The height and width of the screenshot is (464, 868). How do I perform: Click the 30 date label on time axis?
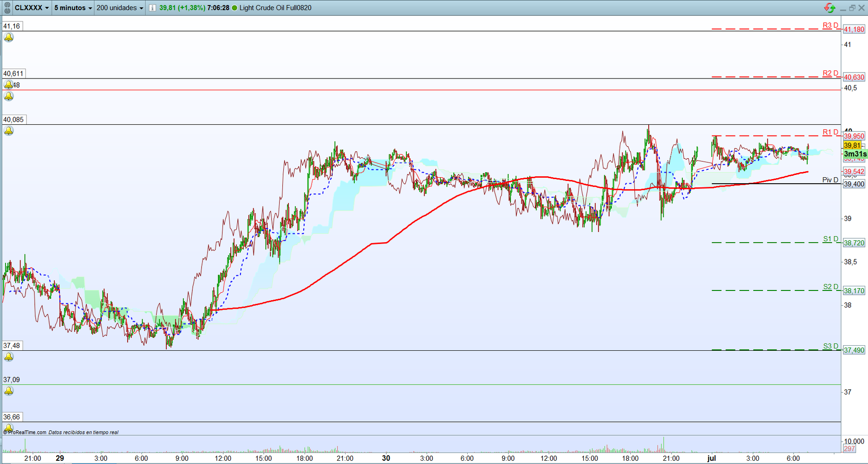tap(386, 458)
